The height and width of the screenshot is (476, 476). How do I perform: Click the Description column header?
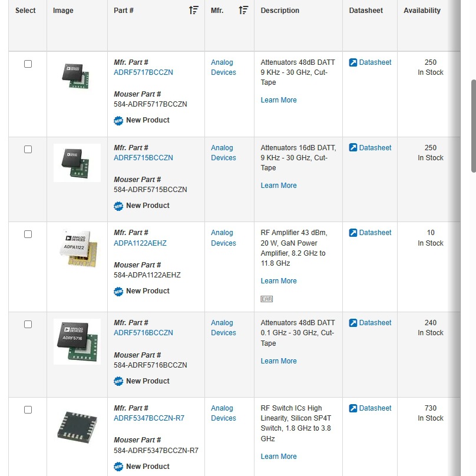coord(280,11)
